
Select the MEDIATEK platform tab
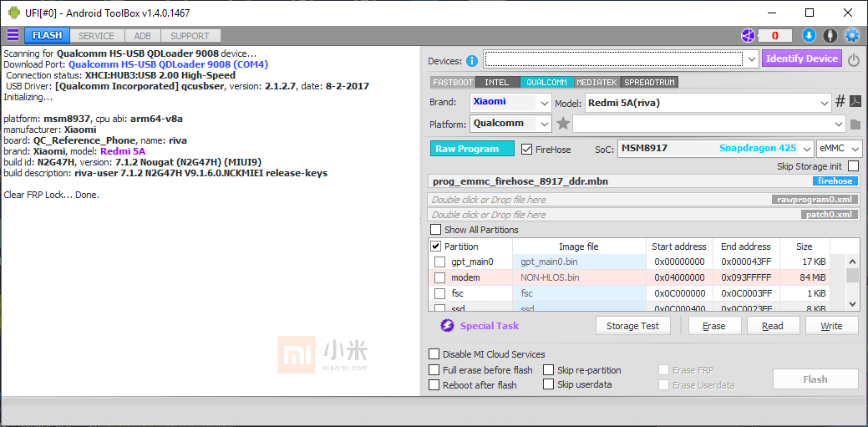(x=596, y=82)
